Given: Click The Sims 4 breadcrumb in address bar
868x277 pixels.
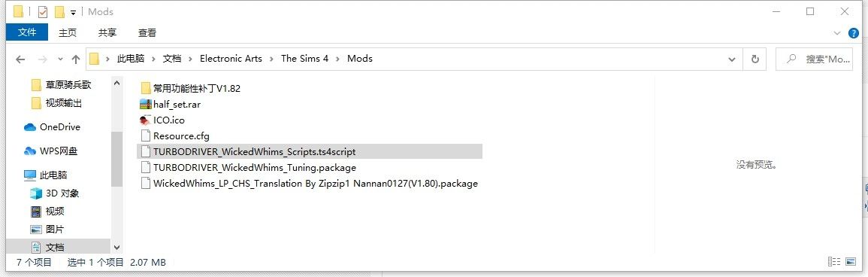Looking at the screenshot, I should [x=304, y=58].
